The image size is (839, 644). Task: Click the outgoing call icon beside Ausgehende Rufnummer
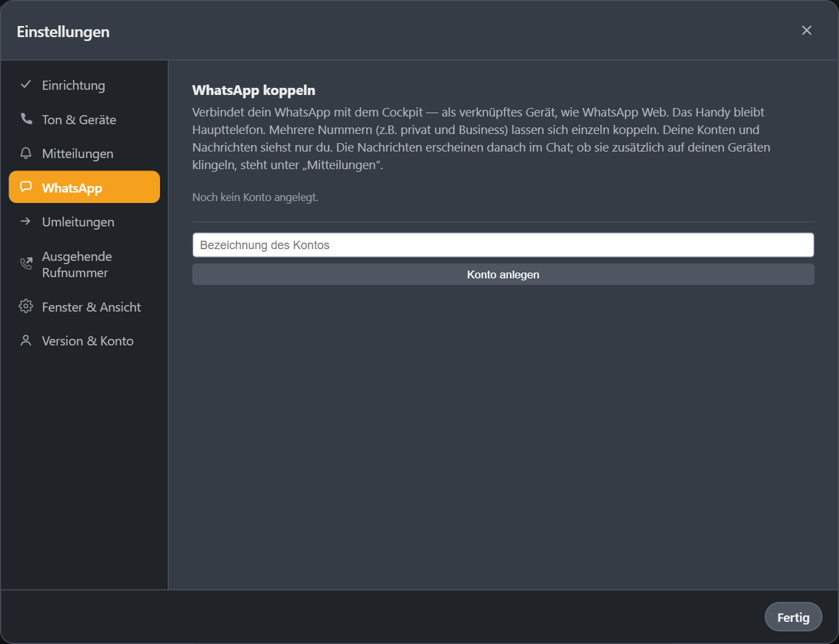pyautogui.click(x=26, y=263)
